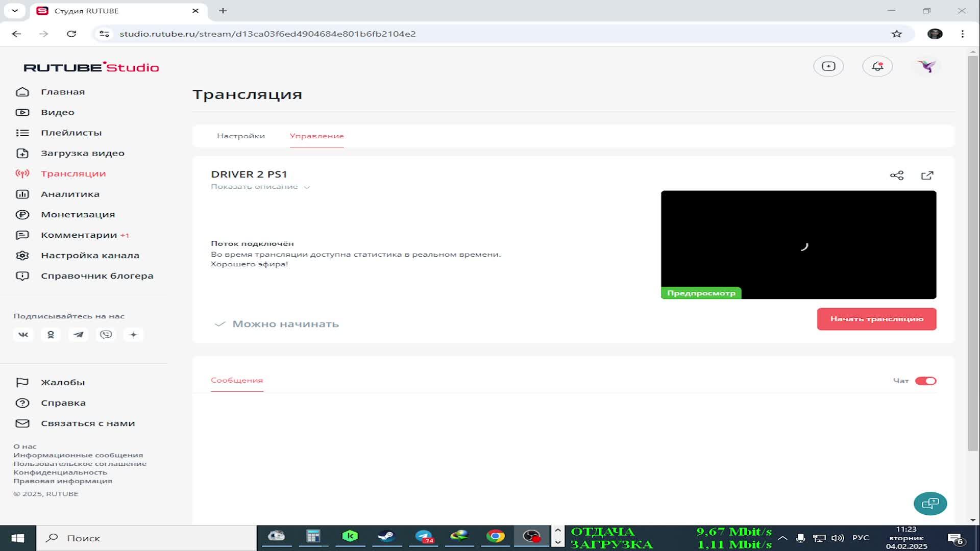Viewport: 980px width, 551px height.
Task: Click the Odnoklassniki social icon
Action: [51, 335]
